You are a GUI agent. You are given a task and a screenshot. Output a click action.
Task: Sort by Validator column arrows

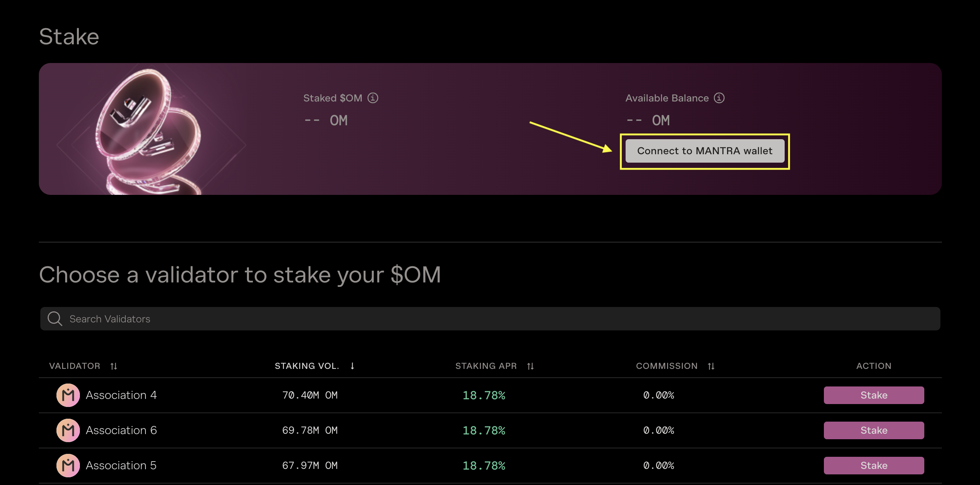pyautogui.click(x=113, y=366)
